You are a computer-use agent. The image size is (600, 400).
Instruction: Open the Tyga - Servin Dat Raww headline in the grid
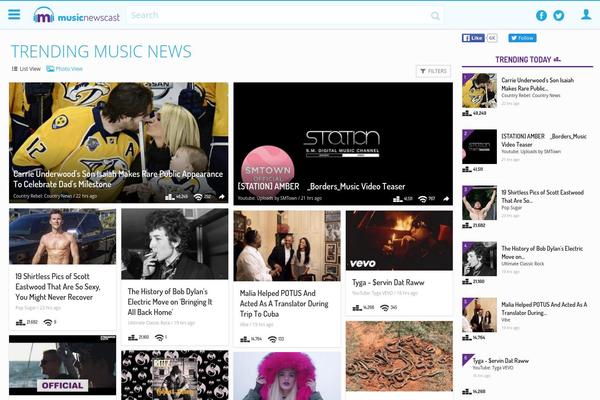(x=388, y=282)
